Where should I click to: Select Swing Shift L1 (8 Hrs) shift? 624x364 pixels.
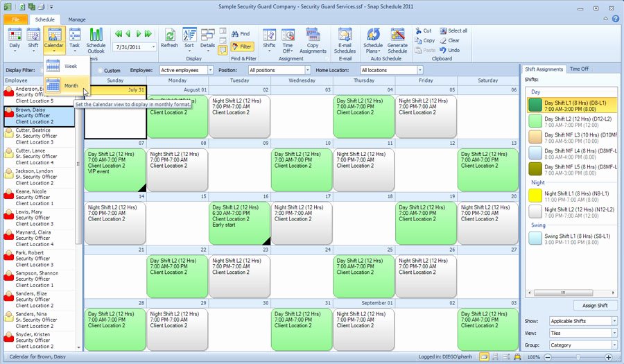(x=572, y=239)
